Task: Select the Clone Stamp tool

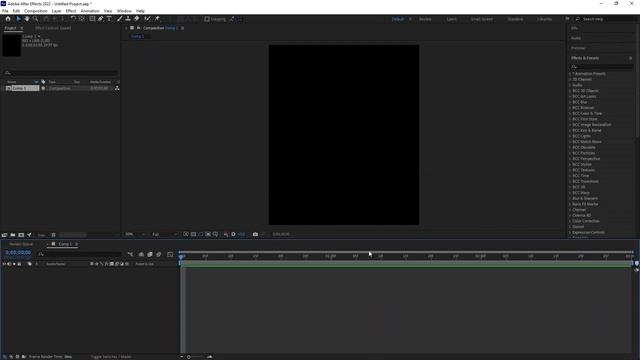Action: [x=128, y=19]
